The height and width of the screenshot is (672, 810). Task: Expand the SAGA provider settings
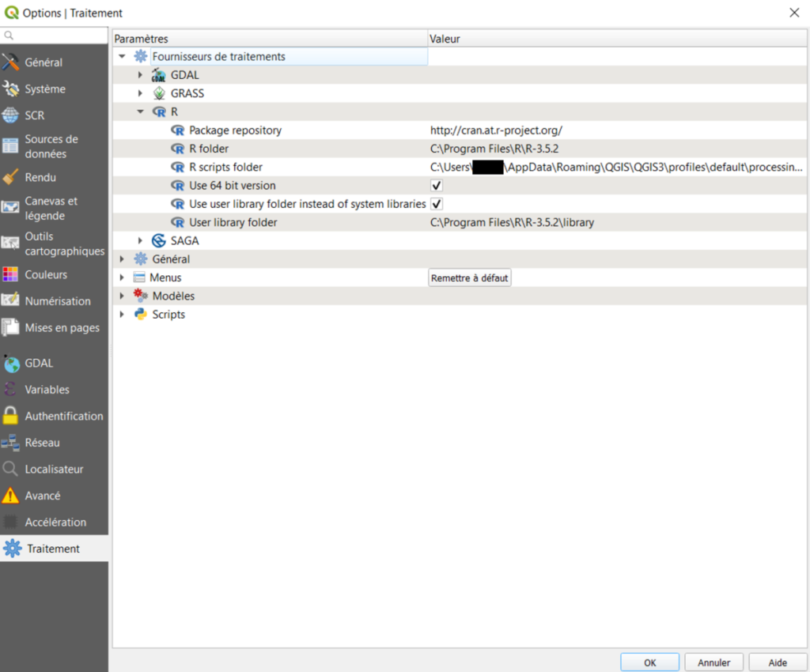pyautogui.click(x=140, y=240)
